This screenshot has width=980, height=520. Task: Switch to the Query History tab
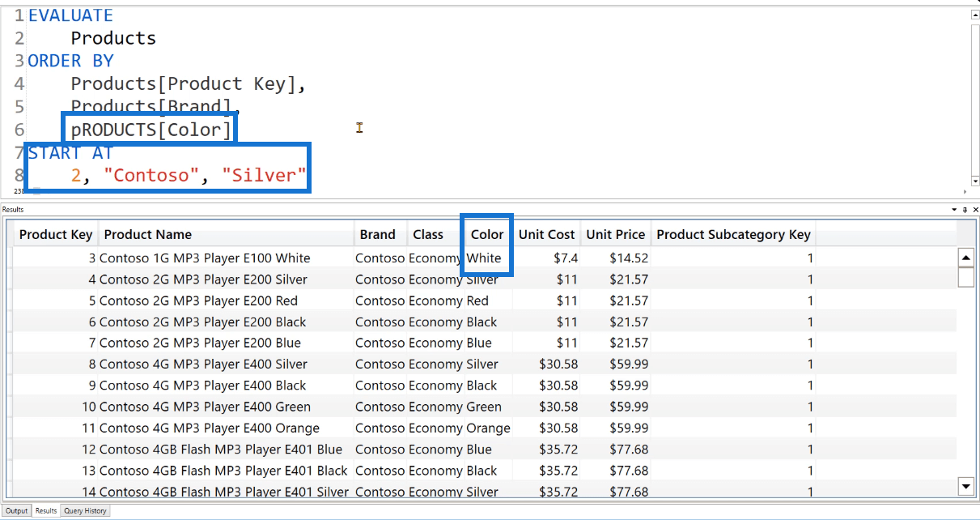(x=85, y=511)
